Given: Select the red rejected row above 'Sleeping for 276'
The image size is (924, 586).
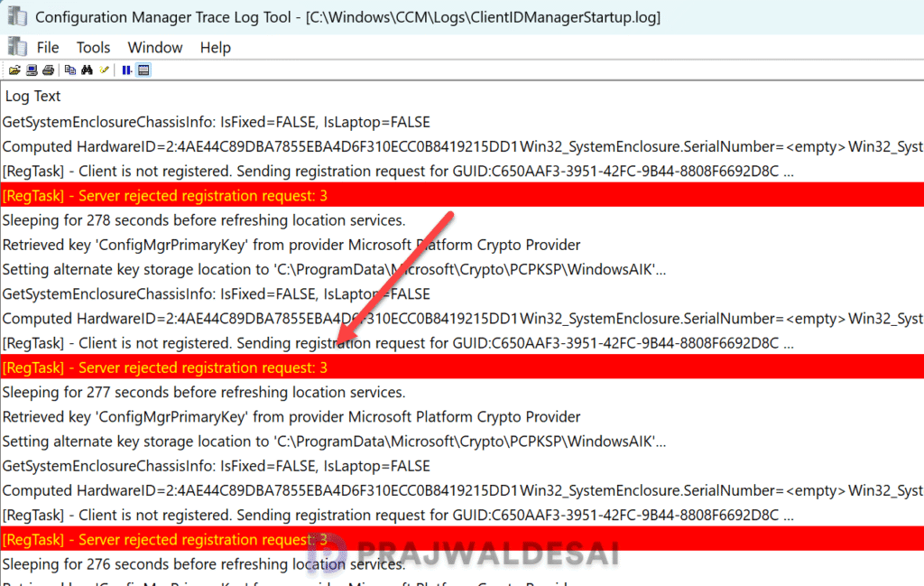Looking at the screenshot, I should pos(462,539).
